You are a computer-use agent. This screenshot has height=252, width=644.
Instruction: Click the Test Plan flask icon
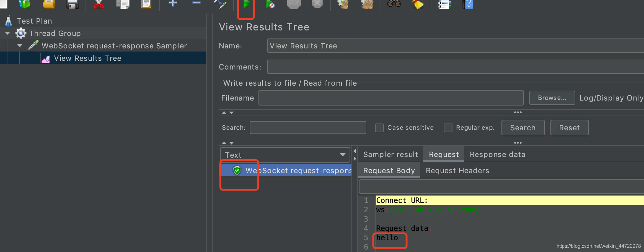pos(8,21)
